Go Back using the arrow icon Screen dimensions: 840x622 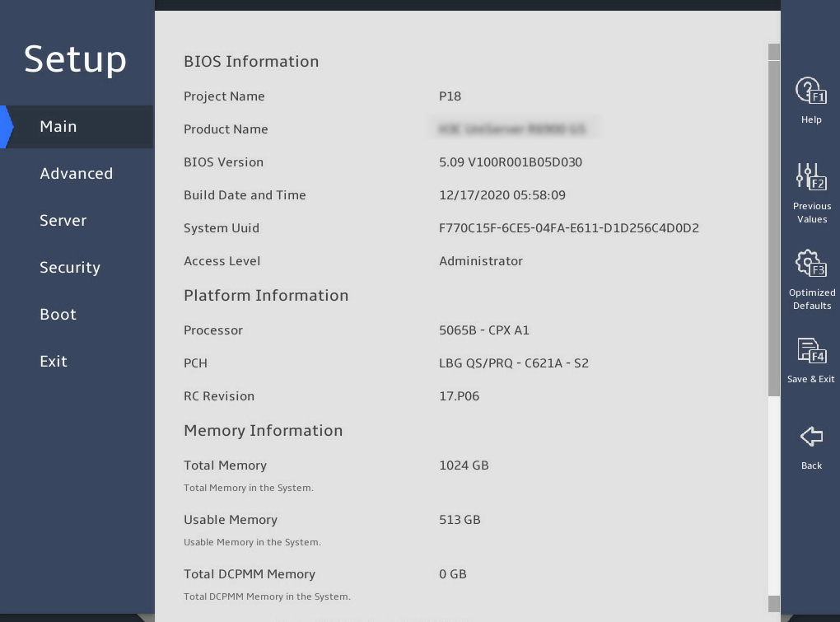click(x=811, y=436)
